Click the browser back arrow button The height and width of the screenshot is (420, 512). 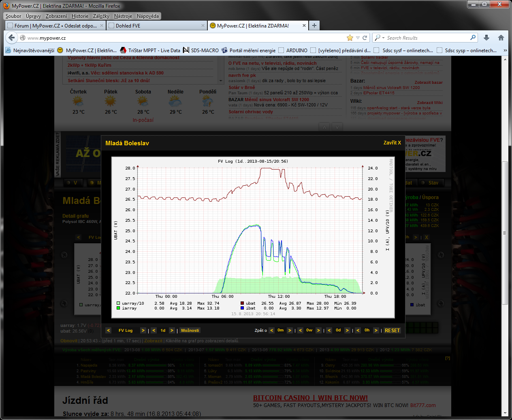[11, 38]
